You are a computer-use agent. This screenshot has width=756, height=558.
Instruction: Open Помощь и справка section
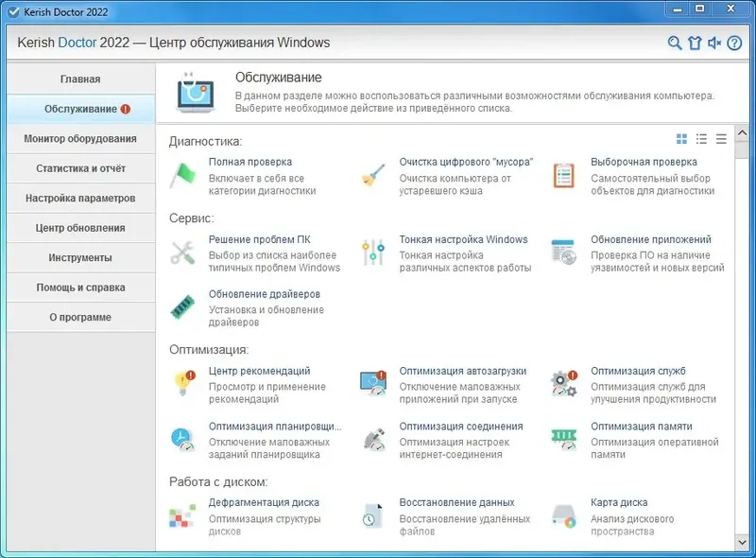click(80, 288)
